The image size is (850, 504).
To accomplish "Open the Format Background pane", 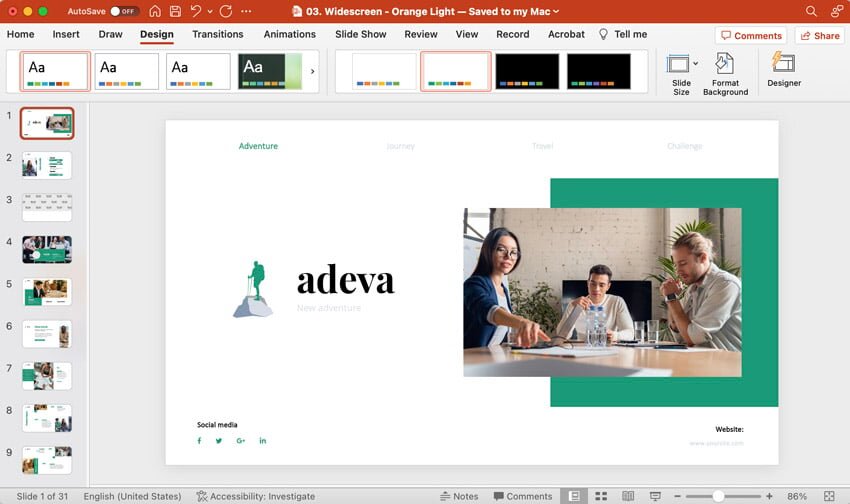I will coord(725,74).
